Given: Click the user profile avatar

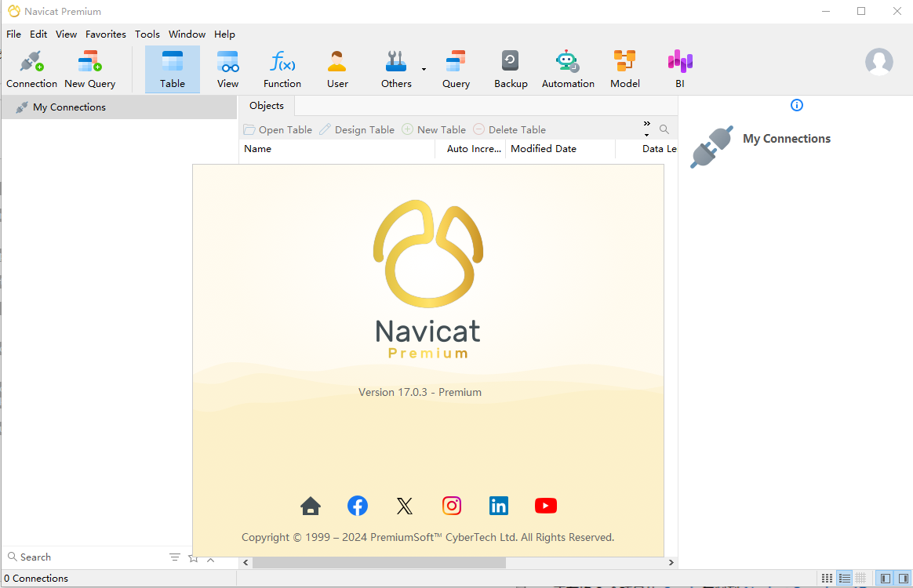Looking at the screenshot, I should (878, 62).
